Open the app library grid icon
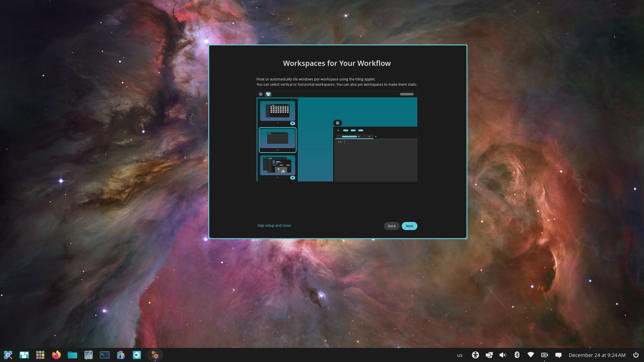 pyautogui.click(x=40, y=355)
